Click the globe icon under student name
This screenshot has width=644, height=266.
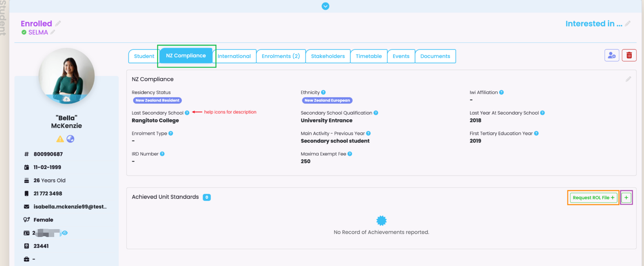(71, 139)
